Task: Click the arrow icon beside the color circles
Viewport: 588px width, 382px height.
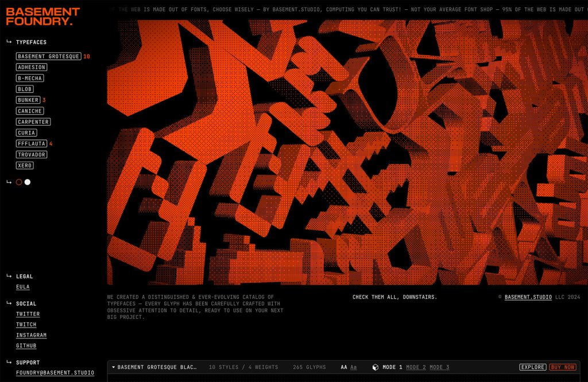Action: coord(9,182)
